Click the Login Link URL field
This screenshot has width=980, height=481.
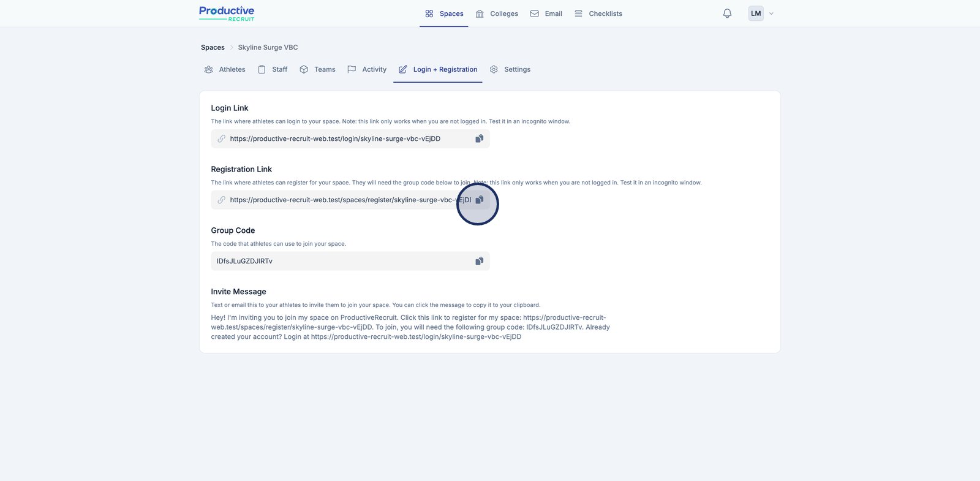click(350, 138)
